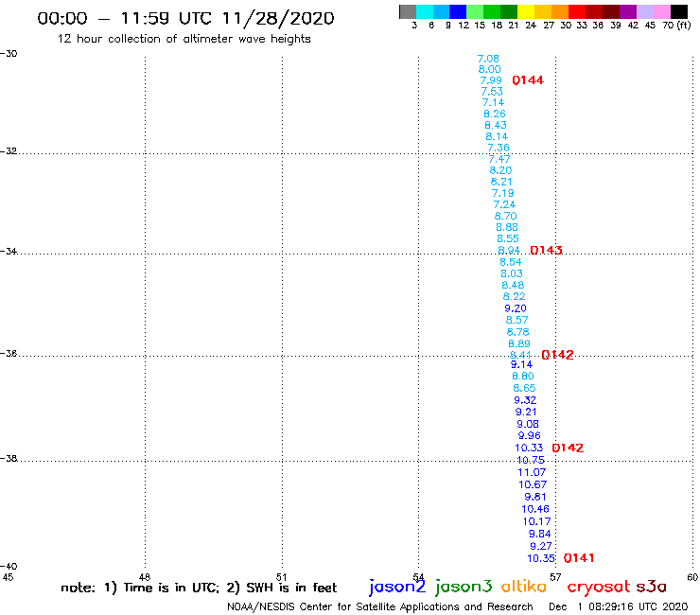Click wave height value 7.14

pos(493,103)
